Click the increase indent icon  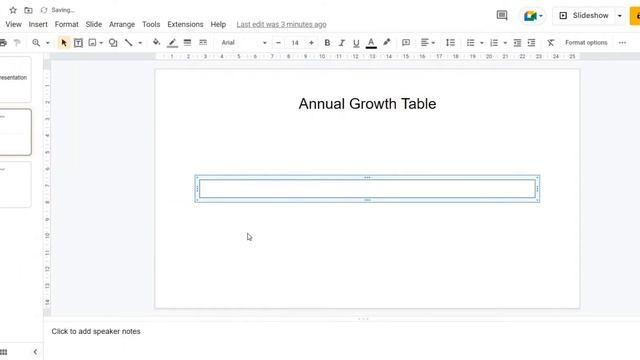coord(531,42)
